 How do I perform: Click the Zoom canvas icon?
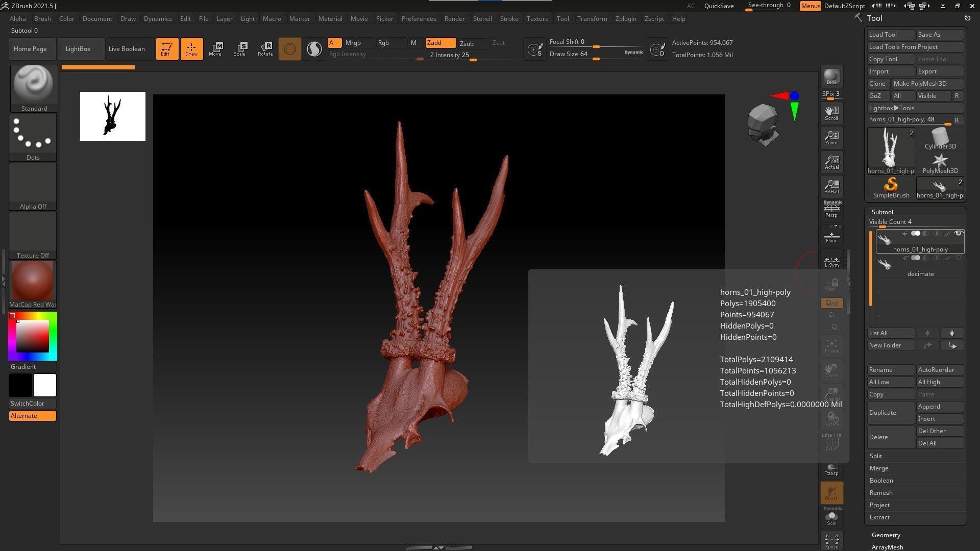[831, 138]
